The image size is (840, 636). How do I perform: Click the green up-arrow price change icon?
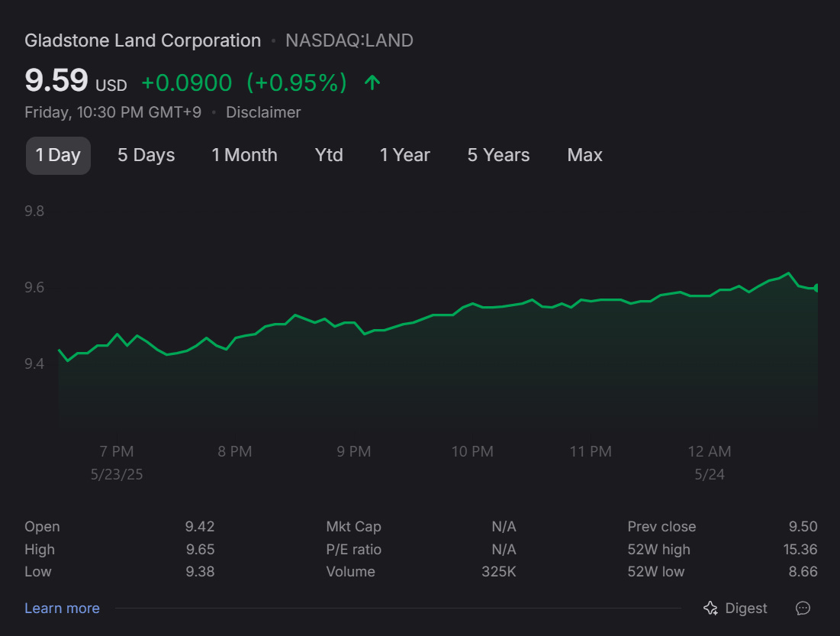(372, 82)
